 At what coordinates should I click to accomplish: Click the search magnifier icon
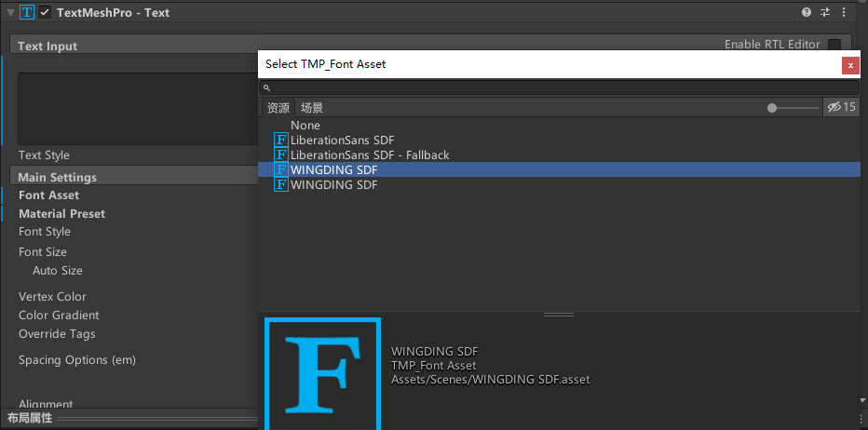point(266,88)
